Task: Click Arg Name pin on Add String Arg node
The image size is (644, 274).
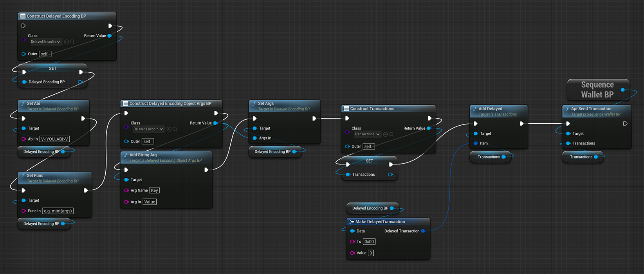Action: [126, 191]
